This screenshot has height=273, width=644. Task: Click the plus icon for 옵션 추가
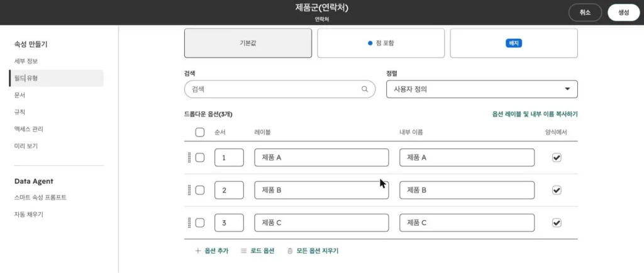coord(197,250)
